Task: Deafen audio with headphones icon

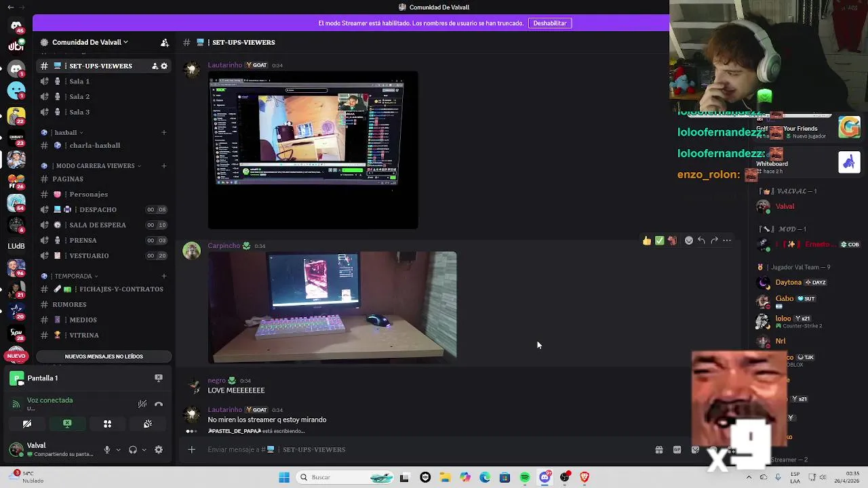Action: click(133, 449)
